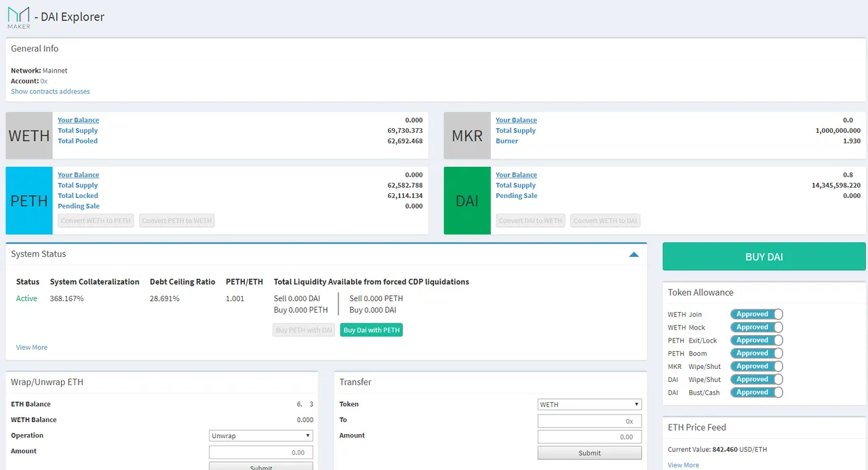This screenshot has height=470, width=868.
Task: Toggle MKR Wipe/Shut allowance switch
Action: tap(757, 366)
